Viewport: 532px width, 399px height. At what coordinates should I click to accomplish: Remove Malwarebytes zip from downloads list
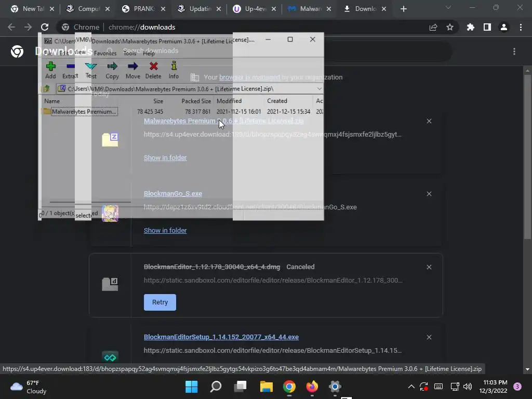click(429, 121)
